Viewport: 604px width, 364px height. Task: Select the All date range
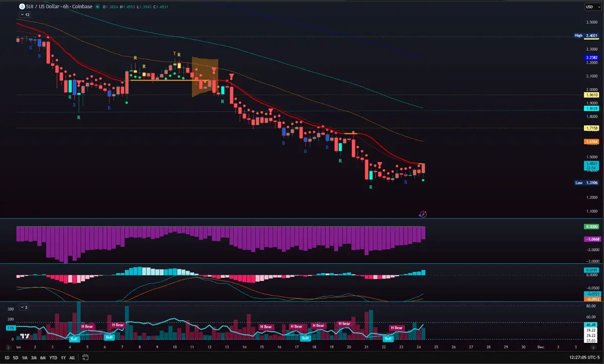(x=72, y=357)
